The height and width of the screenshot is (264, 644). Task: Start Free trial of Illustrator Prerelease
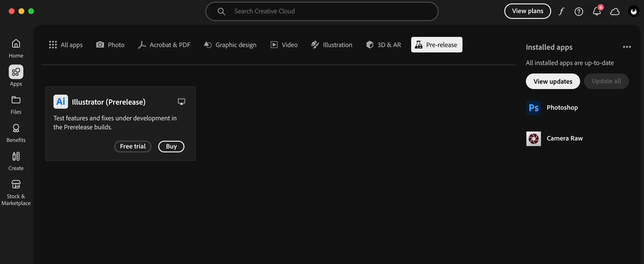tap(132, 147)
